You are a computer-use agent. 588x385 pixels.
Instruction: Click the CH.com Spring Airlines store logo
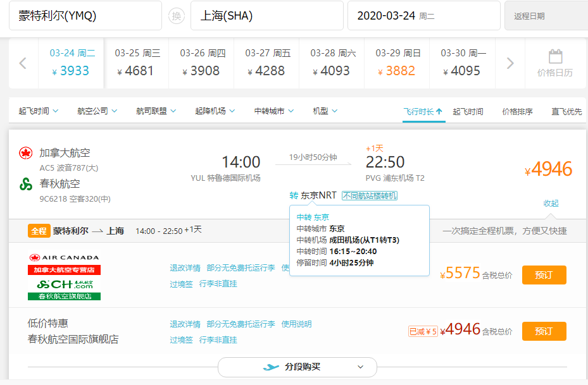(x=64, y=288)
